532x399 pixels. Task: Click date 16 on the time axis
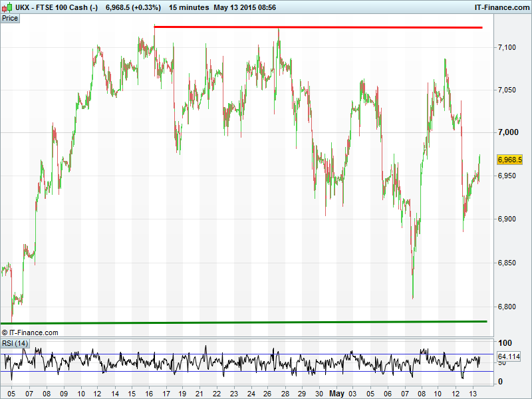(149, 393)
